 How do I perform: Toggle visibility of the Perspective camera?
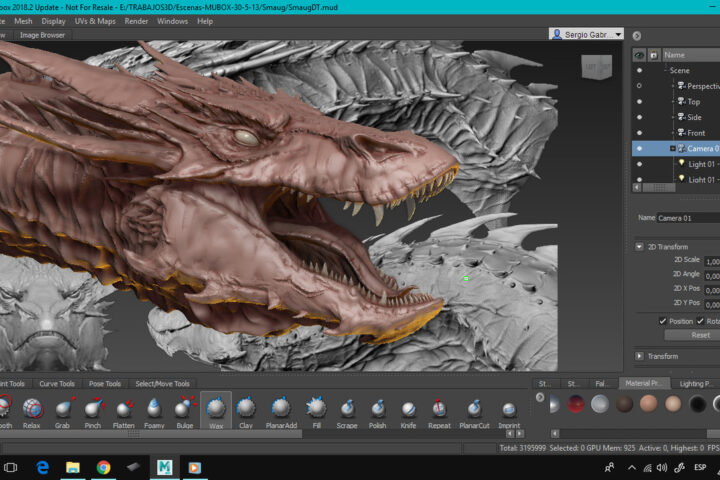click(639, 86)
